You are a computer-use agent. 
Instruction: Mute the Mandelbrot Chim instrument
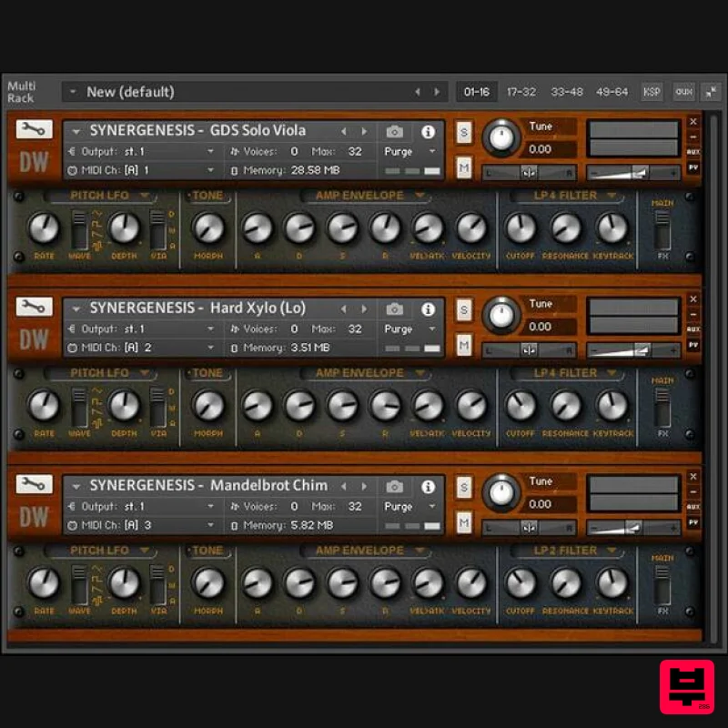click(x=464, y=522)
